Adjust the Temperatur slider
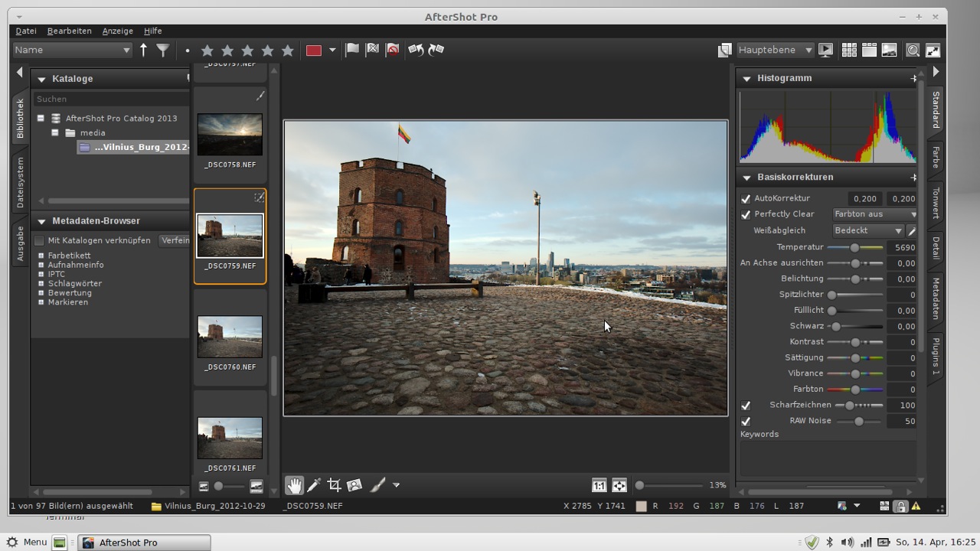980x551 pixels. click(854, 247)
